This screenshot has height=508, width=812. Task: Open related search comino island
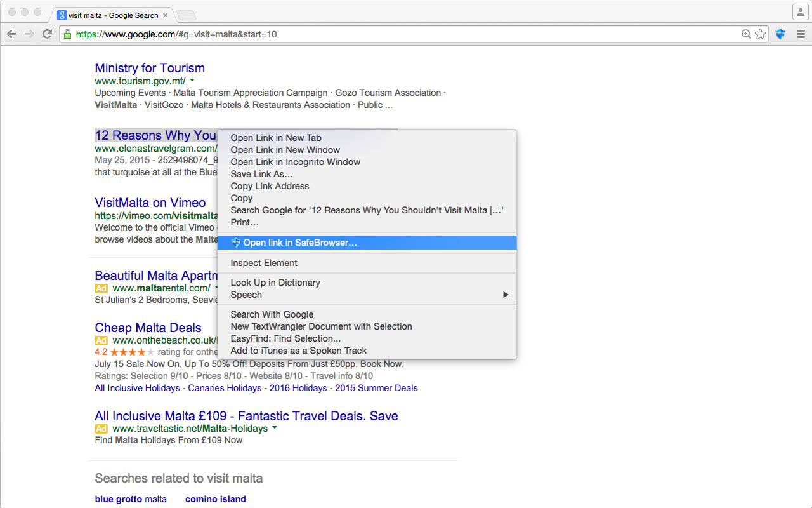tap(216, 499)
